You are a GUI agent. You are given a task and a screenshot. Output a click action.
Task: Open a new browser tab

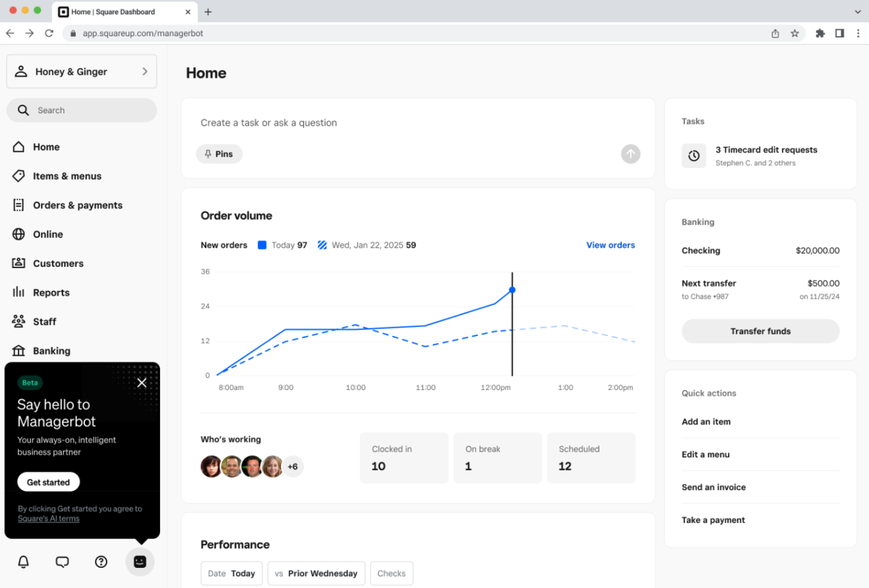tap(208, 12)
